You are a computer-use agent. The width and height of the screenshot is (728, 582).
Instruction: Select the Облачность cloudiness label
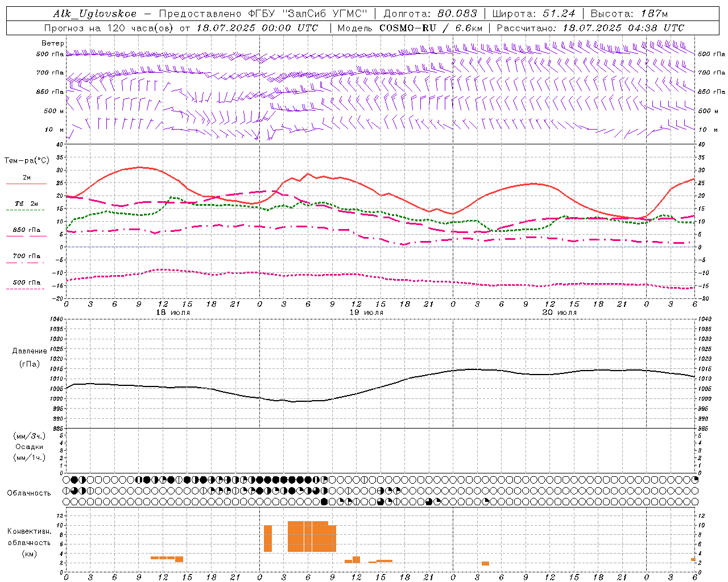(29, 493)
